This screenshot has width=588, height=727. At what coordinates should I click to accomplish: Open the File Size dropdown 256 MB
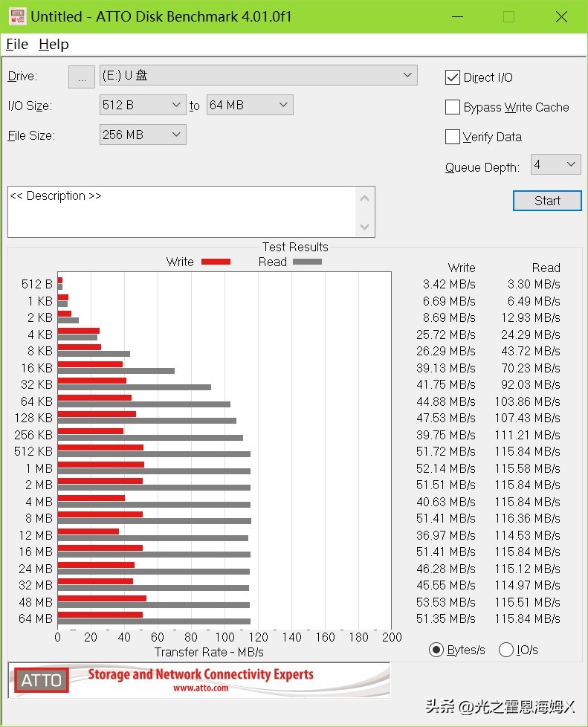(x=143, y=135)
